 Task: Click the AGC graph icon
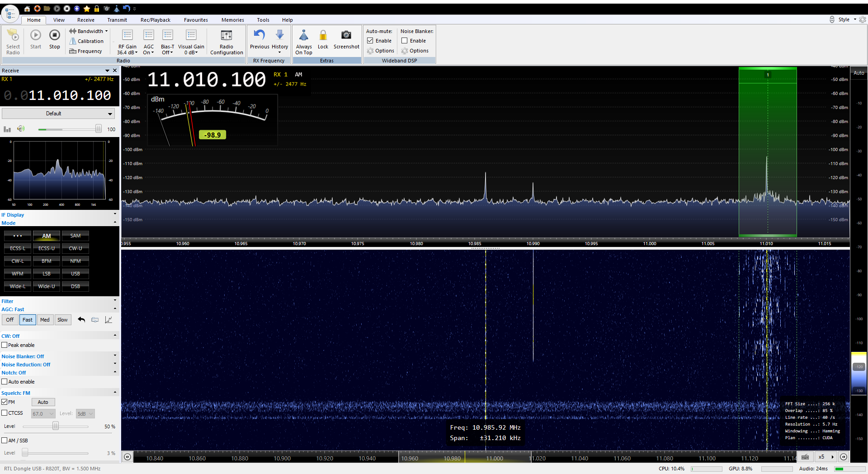(108, 320)
